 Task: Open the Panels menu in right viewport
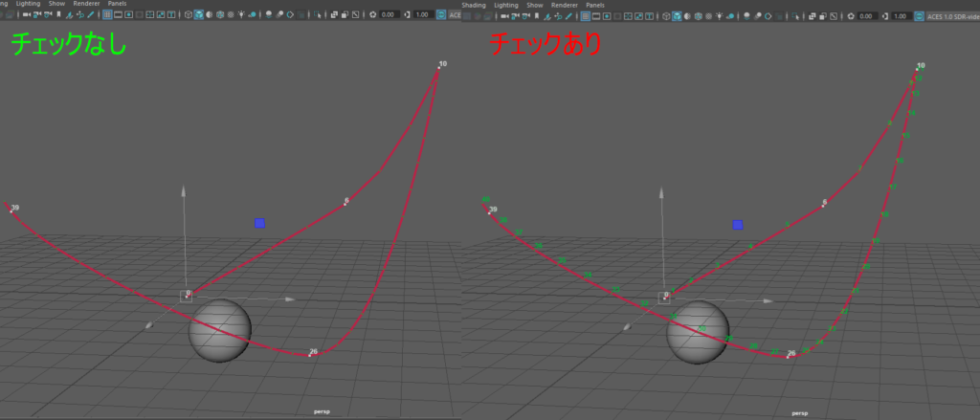click(594, 5)
